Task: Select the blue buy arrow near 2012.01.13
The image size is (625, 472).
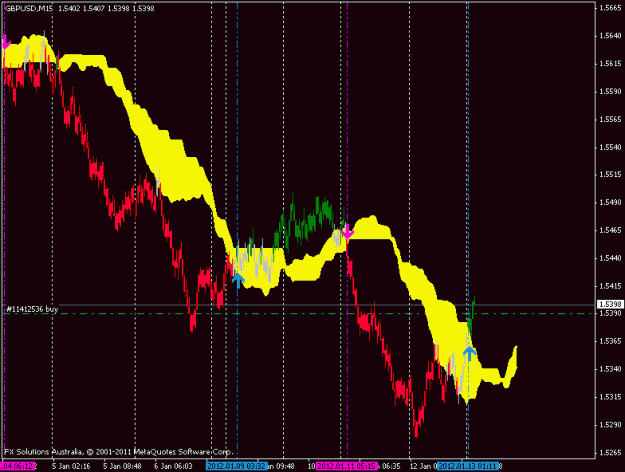Action: (x=470, y=353)
